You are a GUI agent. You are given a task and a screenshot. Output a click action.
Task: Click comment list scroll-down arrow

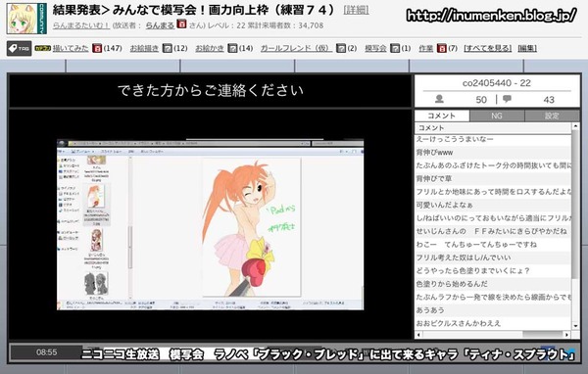(575, 326)
